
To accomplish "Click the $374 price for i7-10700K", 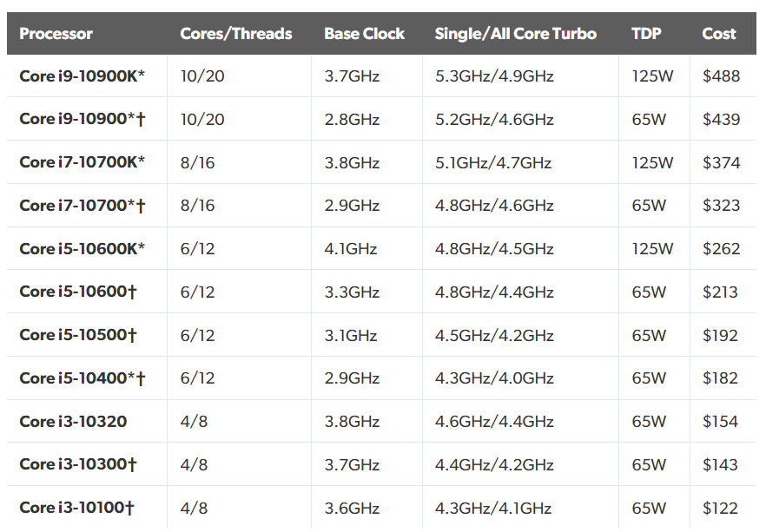I will [721, 162].
